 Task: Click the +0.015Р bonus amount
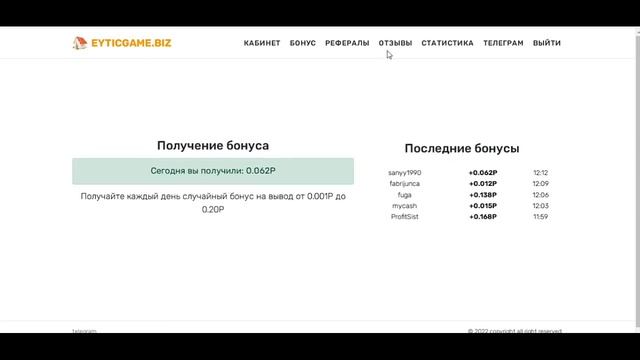point(483,206)
